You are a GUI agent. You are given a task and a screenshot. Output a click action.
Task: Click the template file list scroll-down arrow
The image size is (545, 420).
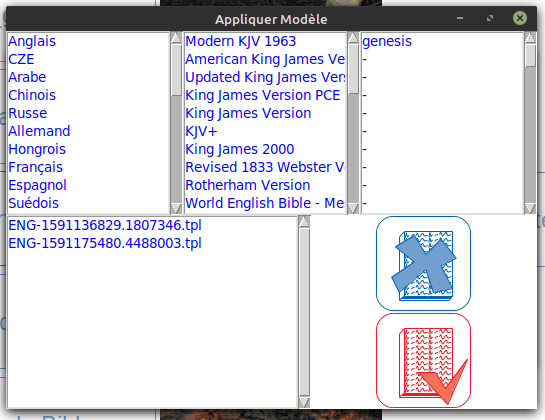(304, 402)
